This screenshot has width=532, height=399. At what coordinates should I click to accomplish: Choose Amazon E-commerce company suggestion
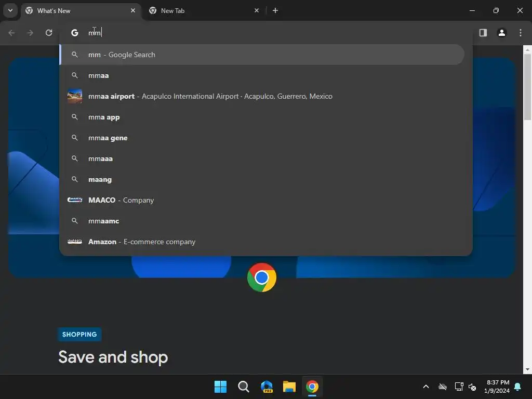pyautogui.click(x=262, y=242)
